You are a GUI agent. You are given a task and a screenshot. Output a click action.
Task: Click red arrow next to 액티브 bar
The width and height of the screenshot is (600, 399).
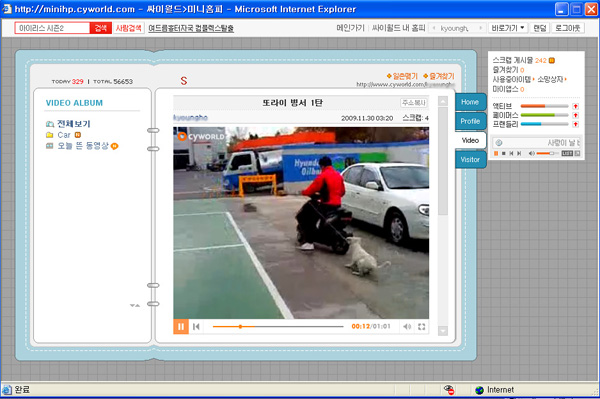pyautogui.click(x=575, y=106)
